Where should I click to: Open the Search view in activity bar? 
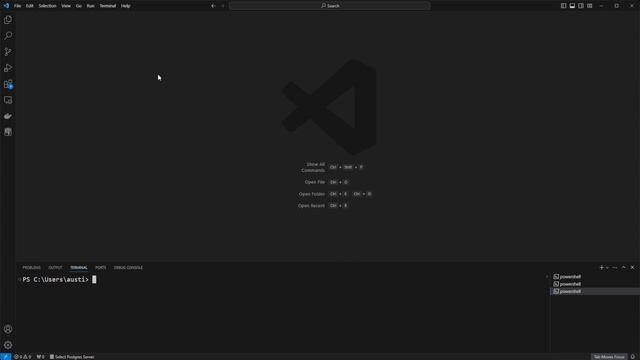point(8,36)
